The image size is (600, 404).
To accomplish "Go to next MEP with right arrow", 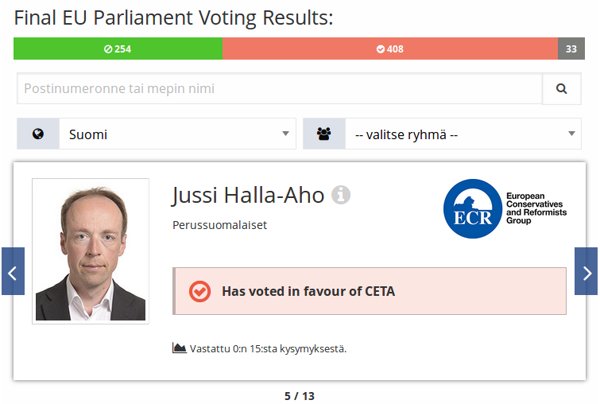I will tap(586, 272).
